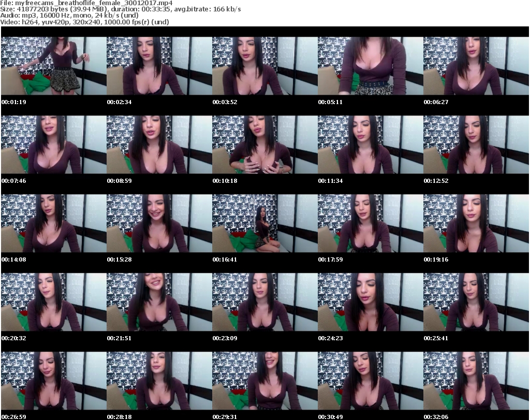The height and width of the screenshot is (420, 530).
Task: Click the thumbnail at 00:15:28
Action: coord(159,224)
